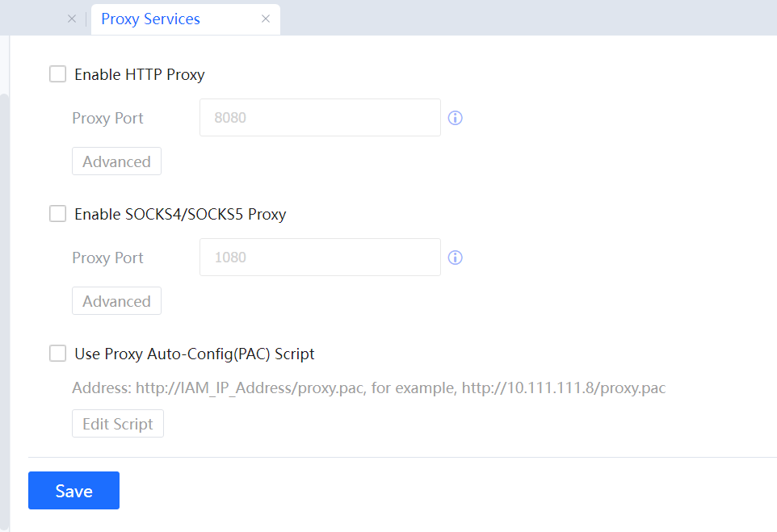The height and width of the screenshot is (532, 777).
Task: Open Advanced settings under SOCKS4/SOCKS5 Proxy
Action: (116, 301)
